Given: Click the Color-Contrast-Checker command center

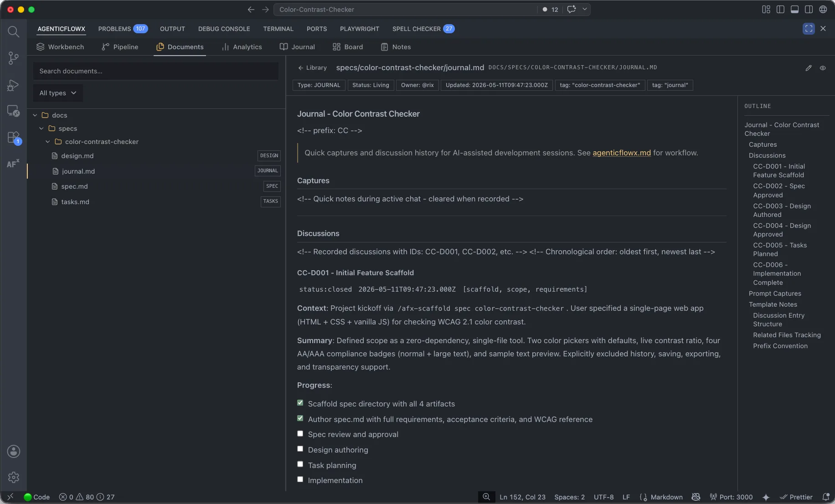Looking at the screenshot, I should coord(405,10).
